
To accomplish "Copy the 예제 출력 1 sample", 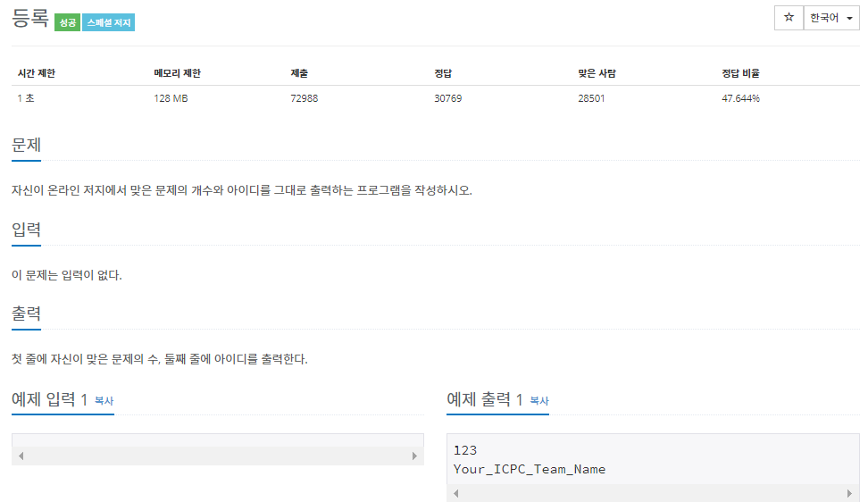I will coord(539,401).
